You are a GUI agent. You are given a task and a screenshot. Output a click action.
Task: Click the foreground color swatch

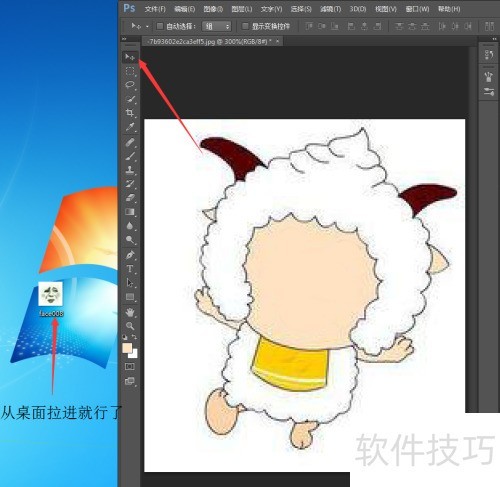pyautogui.click(x=127, y=348)
